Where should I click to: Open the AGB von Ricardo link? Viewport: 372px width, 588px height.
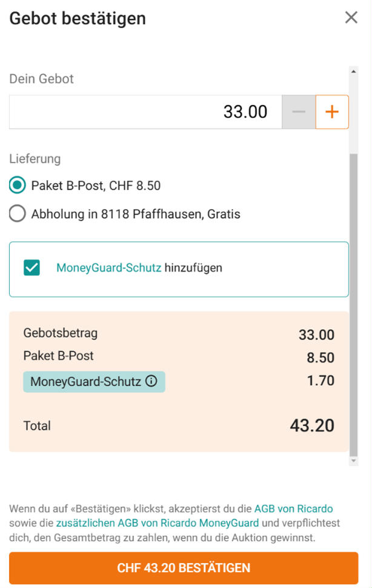click(x=294, y=509)
